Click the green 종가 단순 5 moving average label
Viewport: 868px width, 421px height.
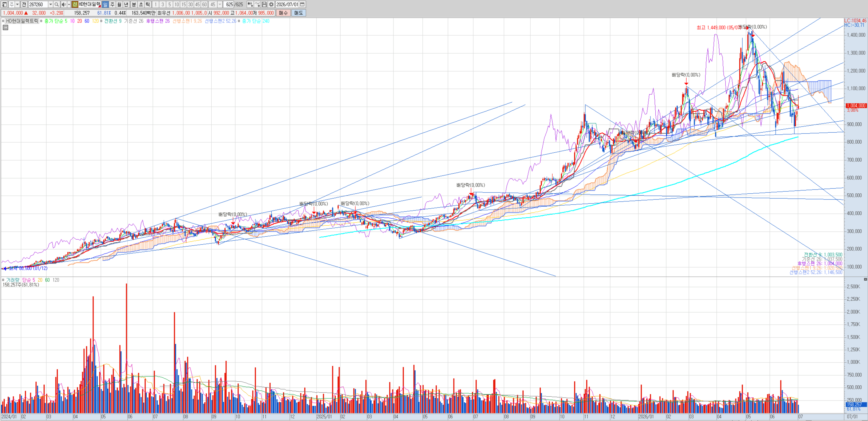(x=56, y=21)
